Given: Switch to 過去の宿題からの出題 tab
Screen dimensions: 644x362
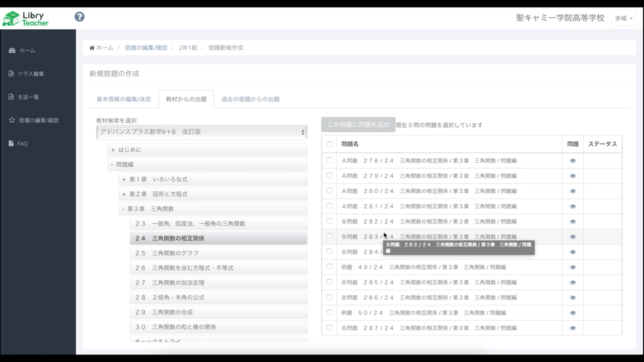Looking at the screenshot, I should coord(250,99).
